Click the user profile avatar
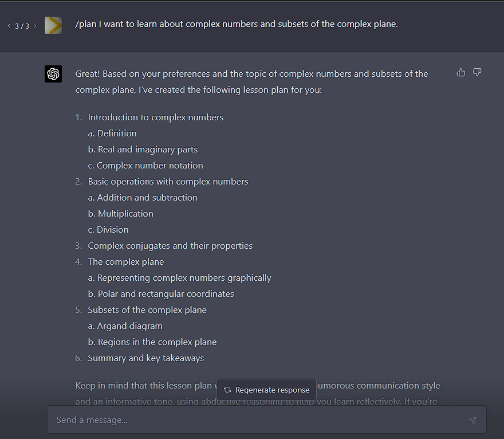Image resolution: width=504 pixels, height=439 pixels. tap(53, 25)
